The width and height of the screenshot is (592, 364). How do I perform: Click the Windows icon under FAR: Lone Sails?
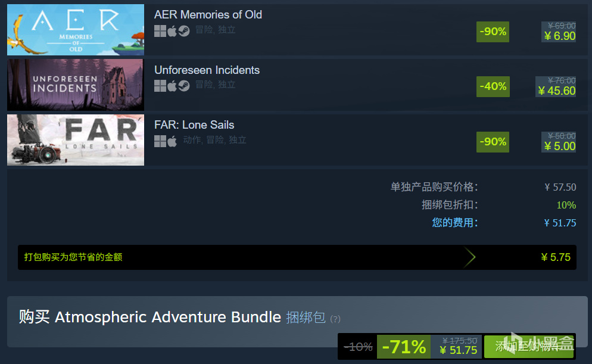[160, 141]
